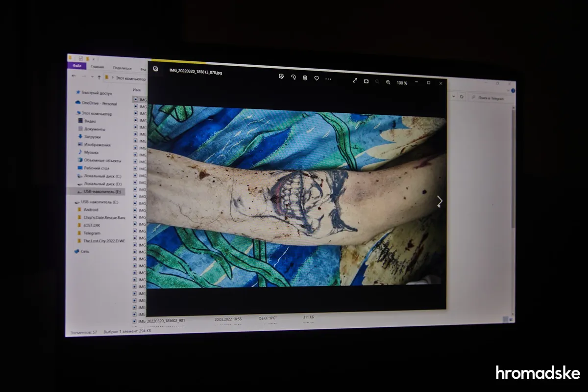Open the Файл tab in Explorer ribbon
Image resolution: width=588 pixels, height=392 pixels.
tap(77, 66)
